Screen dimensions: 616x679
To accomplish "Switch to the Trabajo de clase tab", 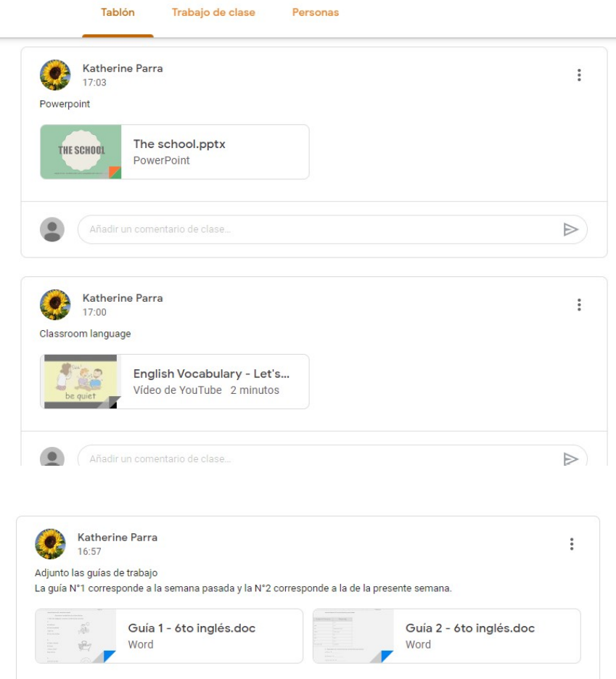I will [x=213, y=12].
